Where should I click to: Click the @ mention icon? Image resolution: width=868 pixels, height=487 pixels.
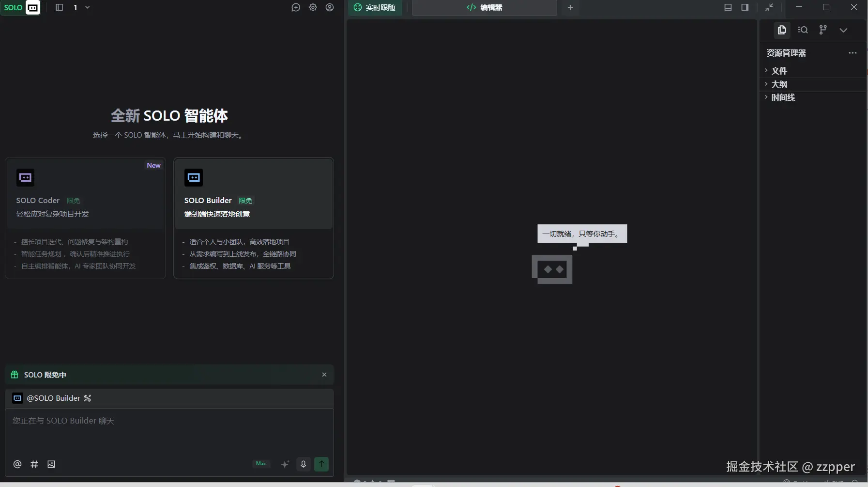[17, 464]
